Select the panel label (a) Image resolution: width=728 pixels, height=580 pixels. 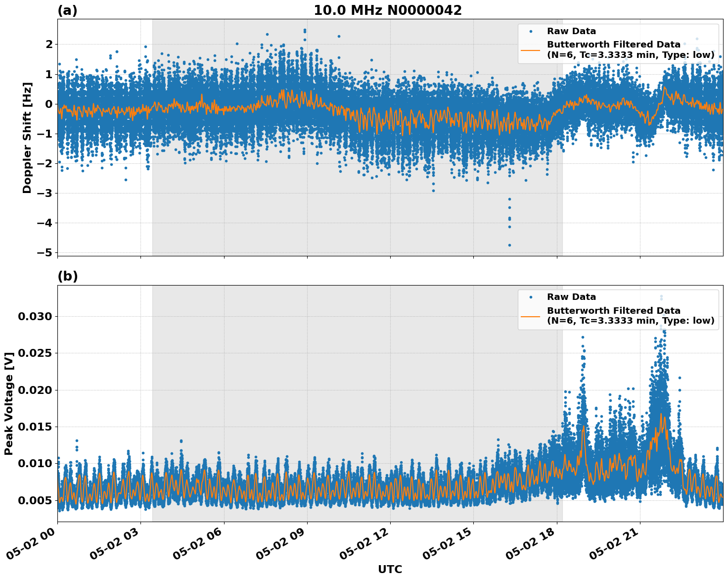click(x=68, y=9)
